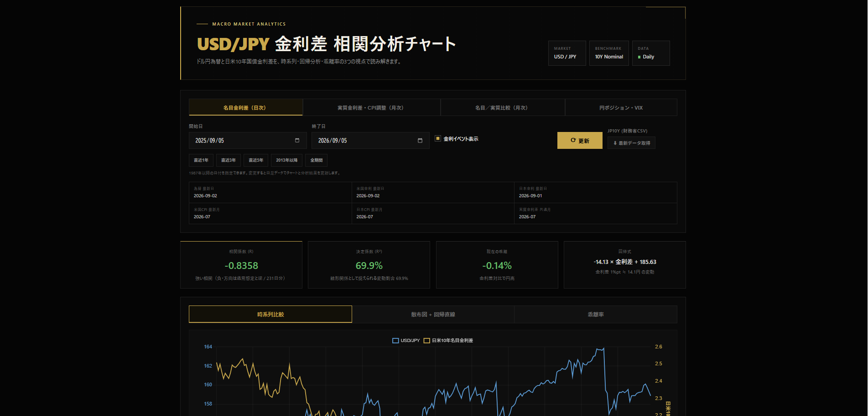Image resolution: width=868 pixels, height=416 pixels.
Task: Click the BENCHMARK 10Y Nominal badge
Action: pos(609,53)
